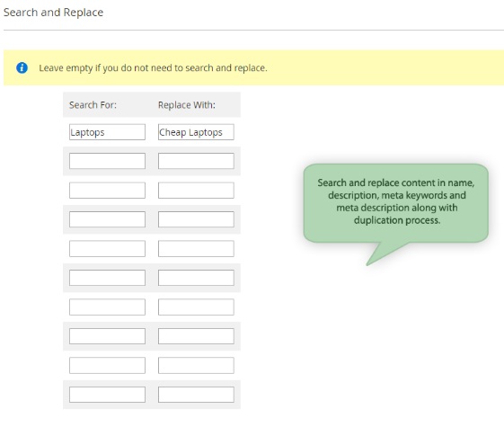Click the second row Replace With field
The image size is (504, 427).
click(196, 161)
